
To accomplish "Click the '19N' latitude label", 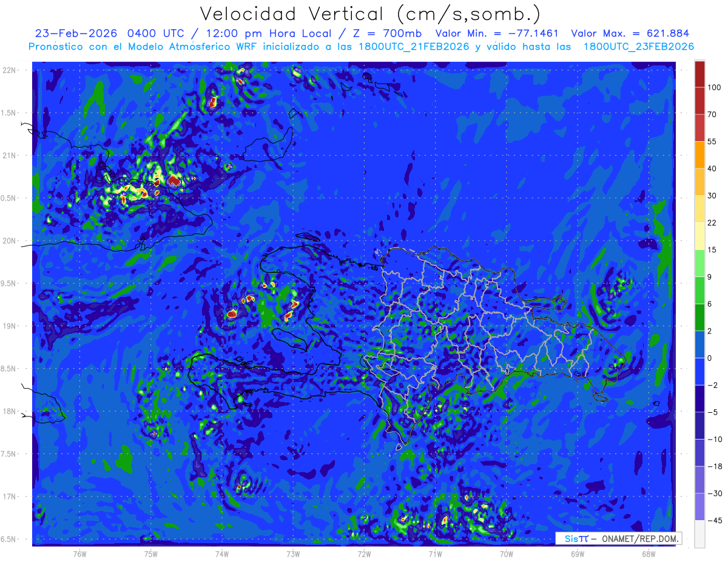I will click(10, 326).
